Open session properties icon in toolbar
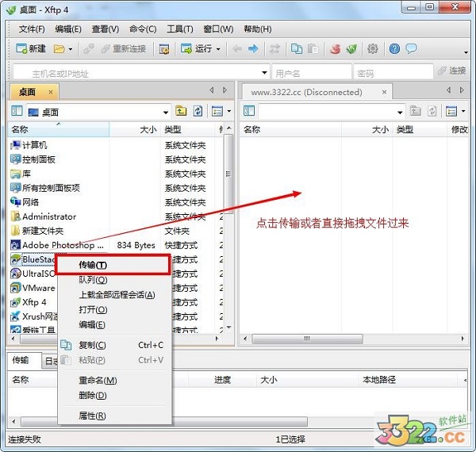The image size is (476, 452). (x=164, y=49)
